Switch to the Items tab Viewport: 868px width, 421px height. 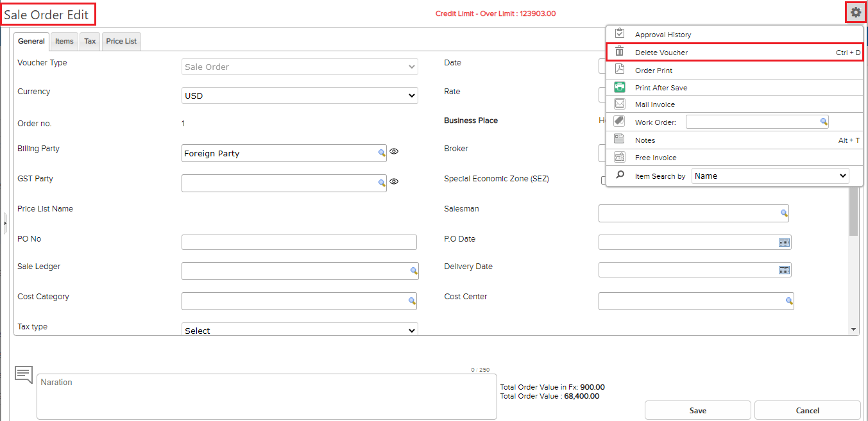64,41
